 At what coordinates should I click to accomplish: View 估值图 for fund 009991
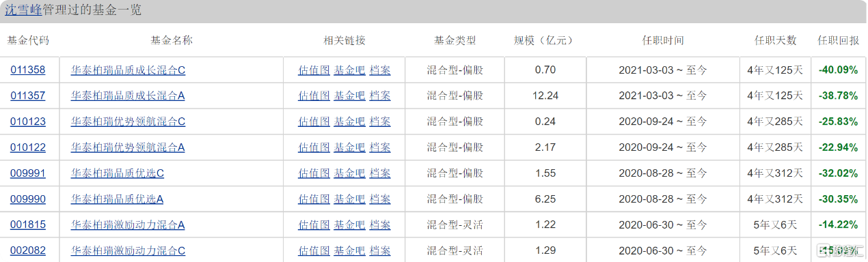[314, 173]
